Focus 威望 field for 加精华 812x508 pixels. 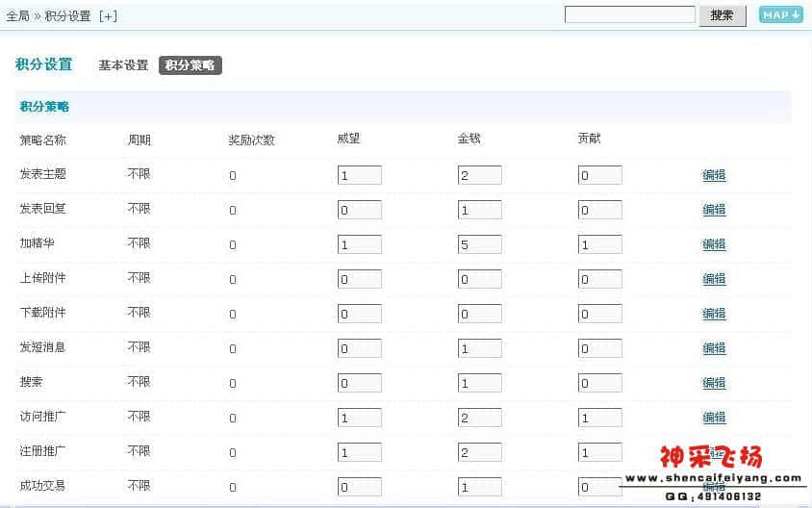tap(360, 244)
